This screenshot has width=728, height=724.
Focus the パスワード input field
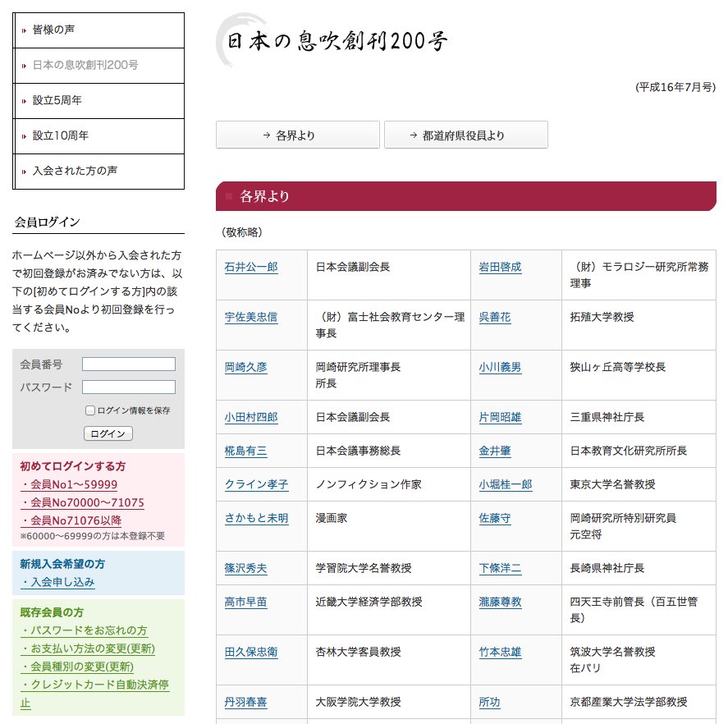point(129,387)
